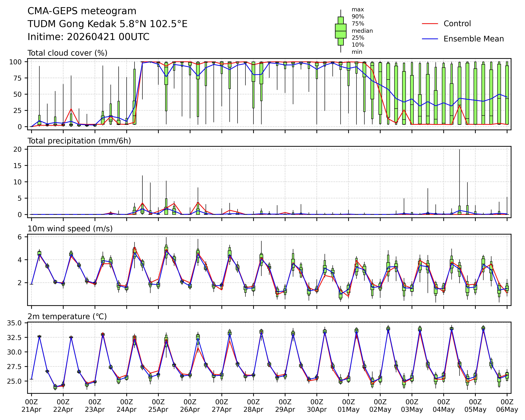Click the blue Ensemble Mean legend line
This screenshot has height=420, width=525.
pyautogui.click(x=430, y=39)
